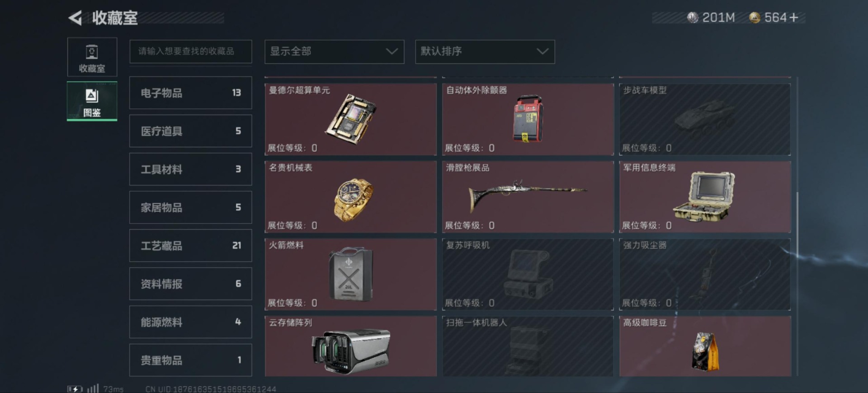This screenshot has height=393, width=868.
Task: Select the 高级咖啡豆 coffee bag
Action: pos(705,346)
